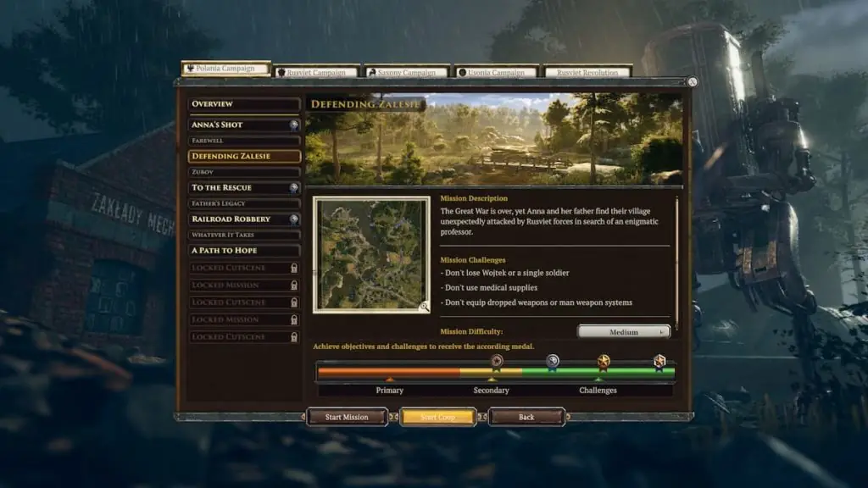The width and height of the screenshot is (868, 488).
Task: Click the Secondary label under the bar
Action: (491, 390)
